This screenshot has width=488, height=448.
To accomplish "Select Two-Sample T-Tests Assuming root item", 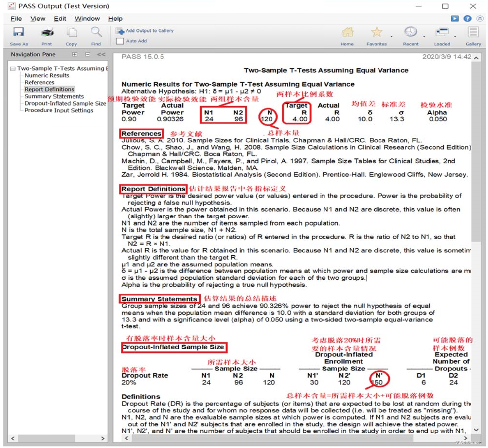I will tap(63, 68).
